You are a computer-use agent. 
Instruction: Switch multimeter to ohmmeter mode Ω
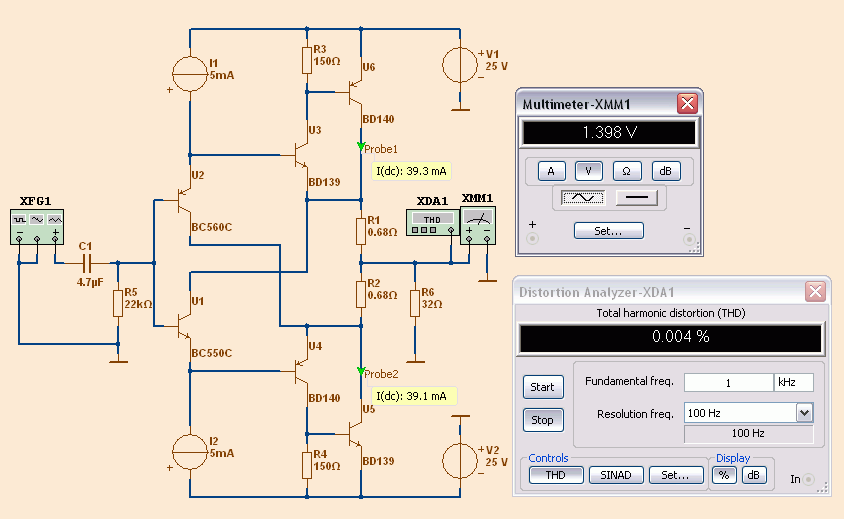[627, 171]
